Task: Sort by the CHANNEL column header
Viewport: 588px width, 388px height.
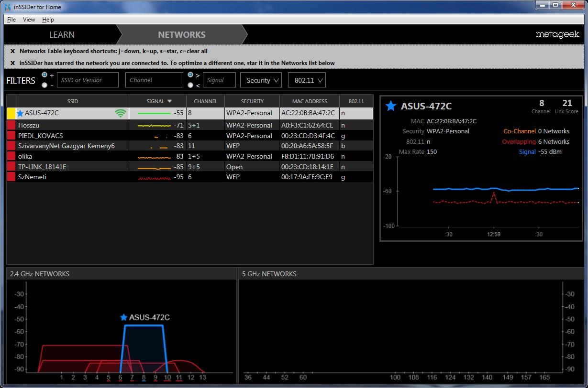Action: coord(205,101)
